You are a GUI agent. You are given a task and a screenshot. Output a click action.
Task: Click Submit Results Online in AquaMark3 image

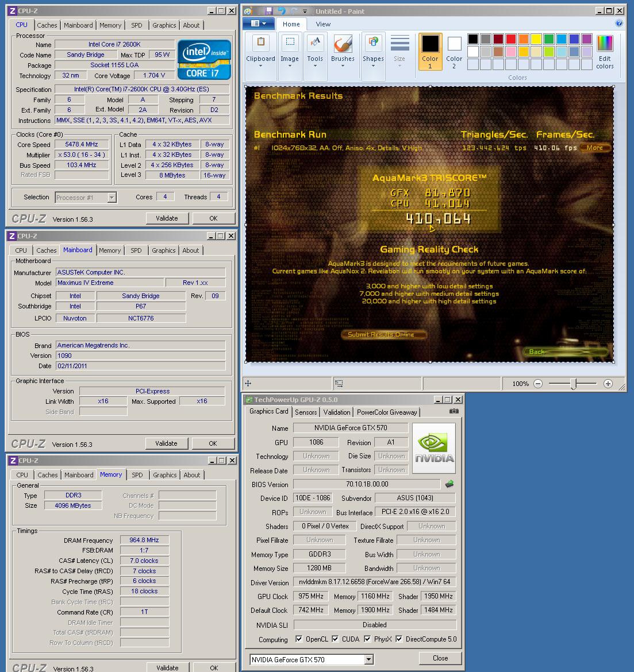383,335
